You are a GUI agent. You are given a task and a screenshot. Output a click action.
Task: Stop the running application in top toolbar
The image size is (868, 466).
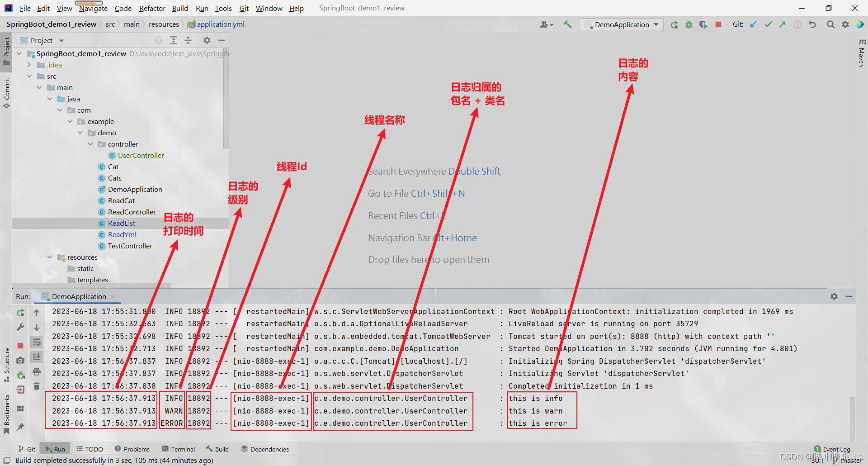click(x=718, y=24)
